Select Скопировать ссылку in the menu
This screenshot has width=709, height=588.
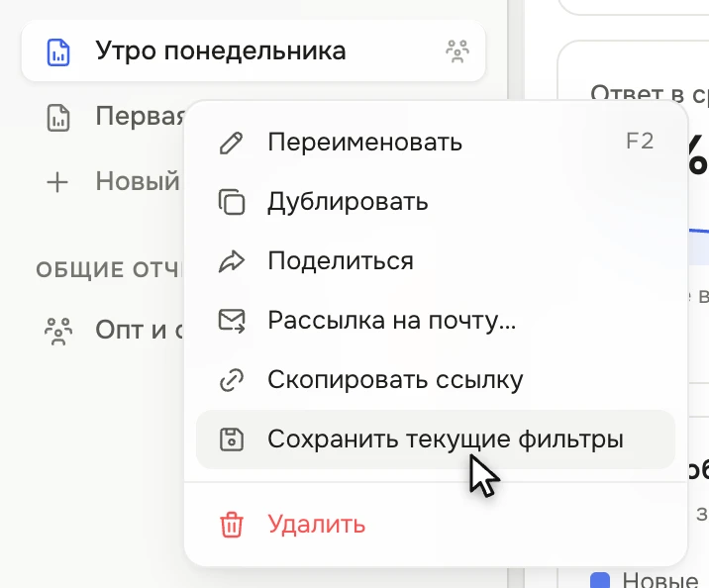click(436, 380)
